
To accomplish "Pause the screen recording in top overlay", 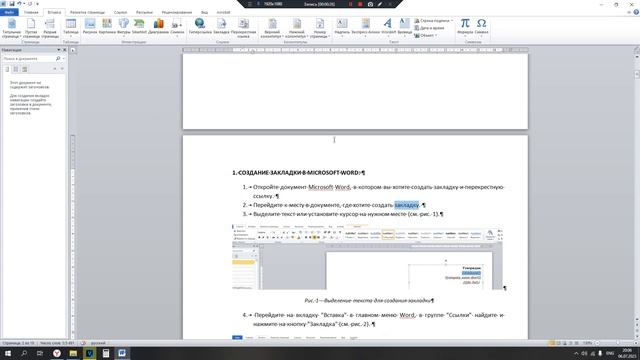I will tap(350, 4).
